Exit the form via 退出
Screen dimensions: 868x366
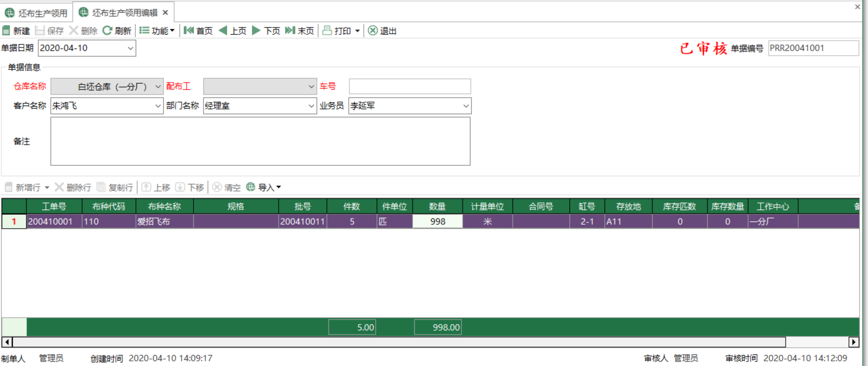click(x=382, y=30)
